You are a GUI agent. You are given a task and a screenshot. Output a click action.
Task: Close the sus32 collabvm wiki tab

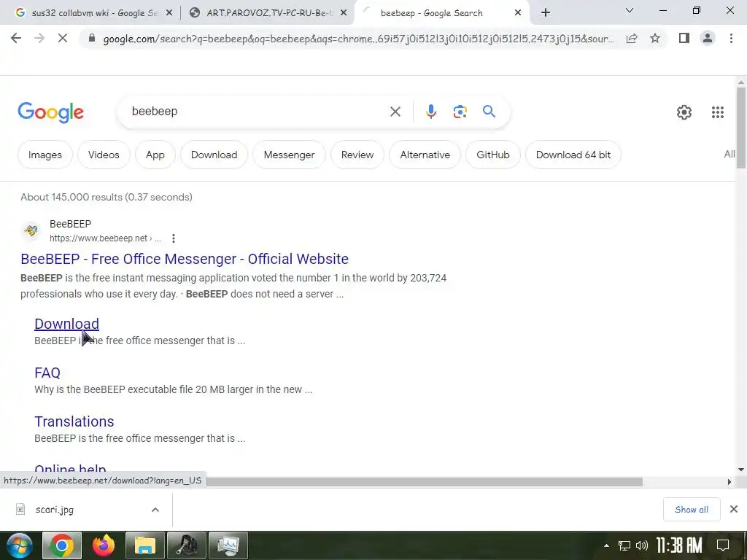pyautogui.click(x=169, y=13)
